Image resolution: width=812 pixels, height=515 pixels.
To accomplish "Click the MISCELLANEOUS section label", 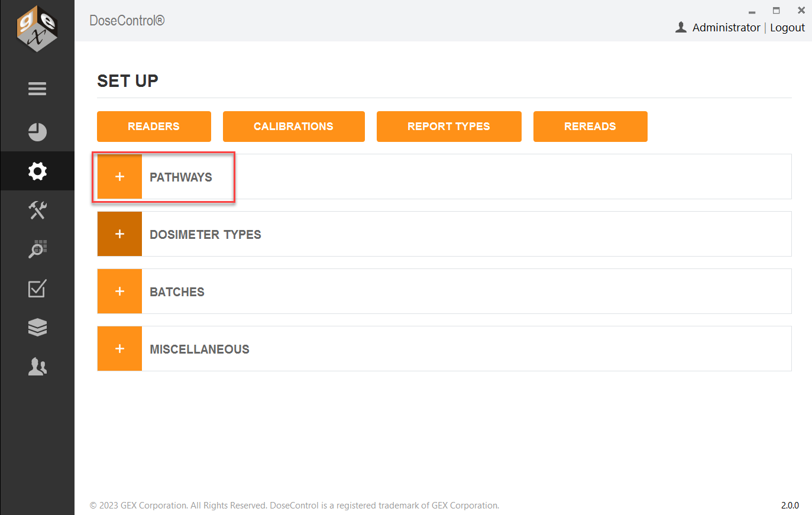I will click(x=199, y=349).
